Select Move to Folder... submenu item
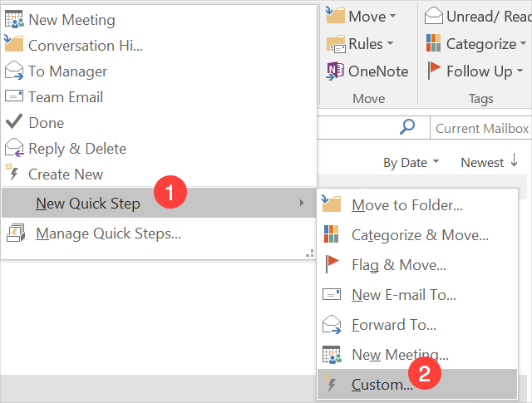The height and width of the screenshot is (403, 532). pos(406,205)
